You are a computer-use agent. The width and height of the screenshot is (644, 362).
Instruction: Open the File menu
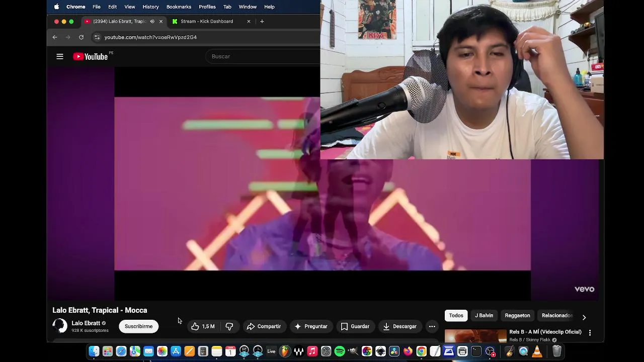click(x=96, y=7)
